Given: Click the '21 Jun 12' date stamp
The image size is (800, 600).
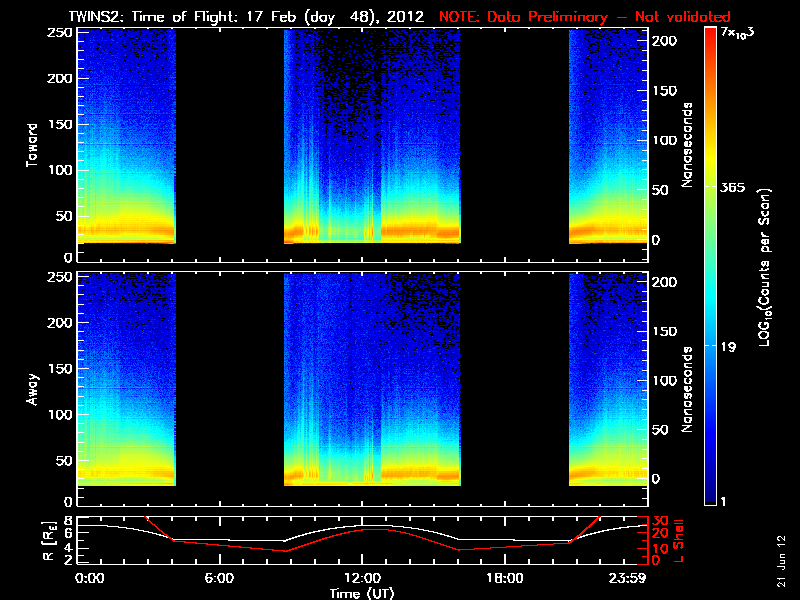Looking at the screenshot, I should click(781, 561).
